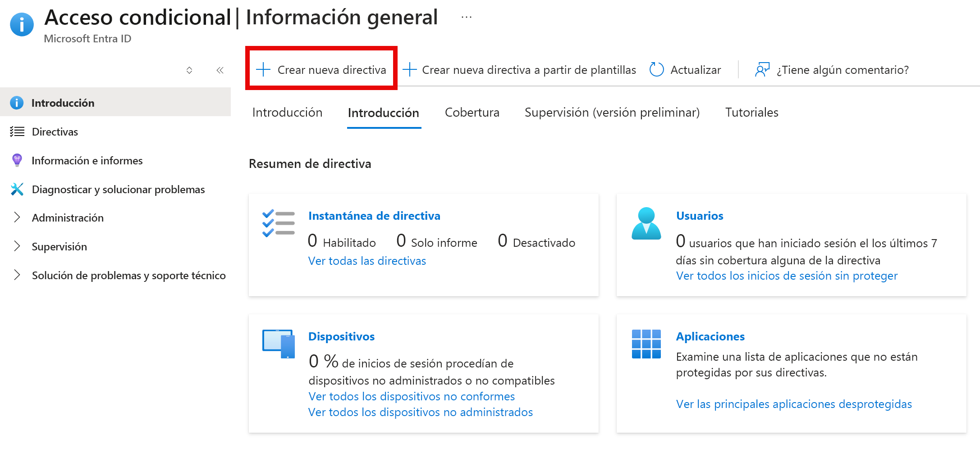
Task: Click Ver todos los dispositivos no conformes
Action: [x=412, y=397]
